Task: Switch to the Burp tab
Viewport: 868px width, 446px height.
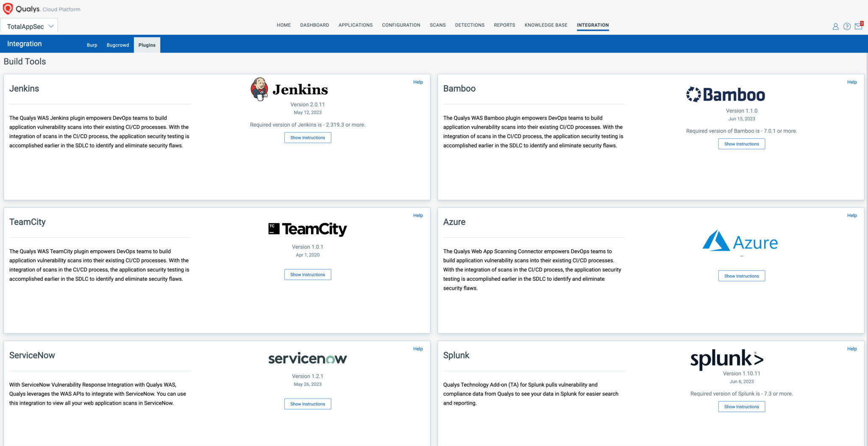Action: [92, 45]
